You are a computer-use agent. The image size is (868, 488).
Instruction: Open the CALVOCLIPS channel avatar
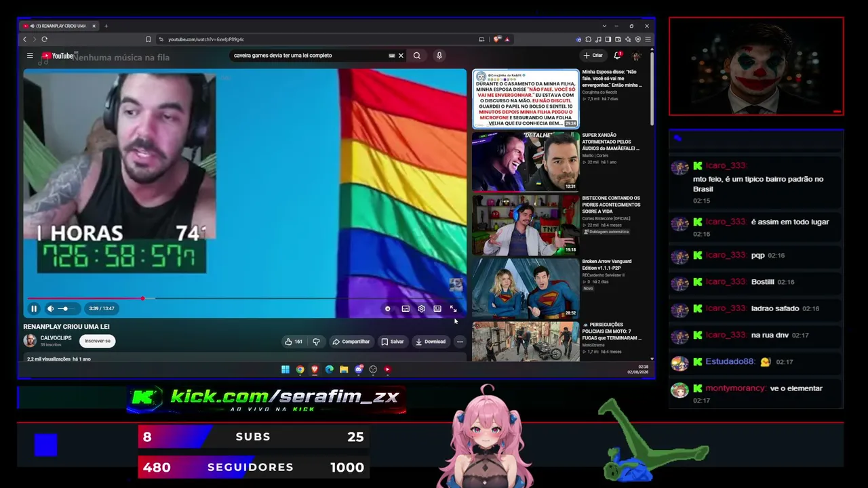31,340
